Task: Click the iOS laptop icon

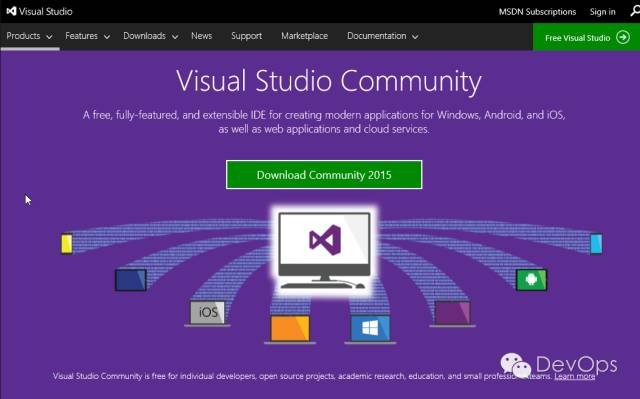Action: coord(207,313)
